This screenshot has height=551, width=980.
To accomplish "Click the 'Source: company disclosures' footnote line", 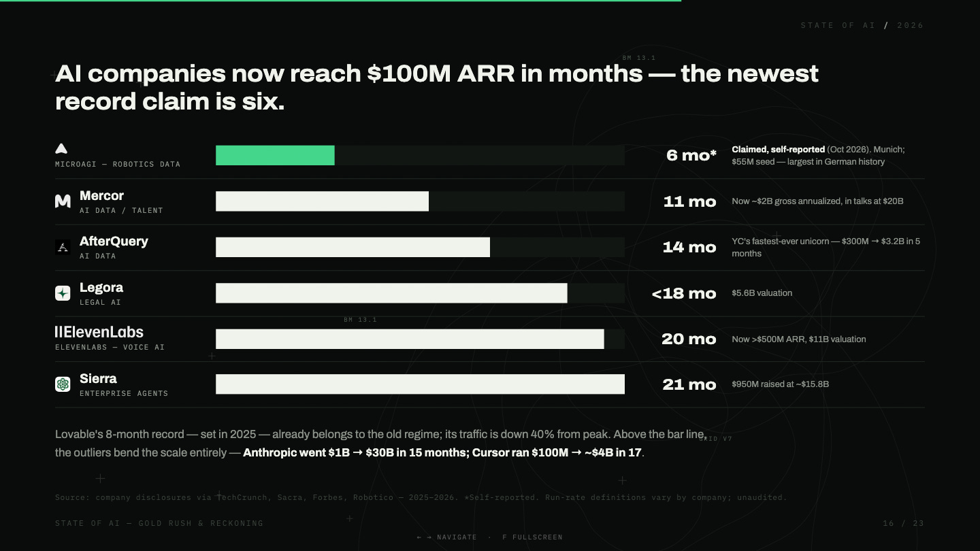I will 421,497.
